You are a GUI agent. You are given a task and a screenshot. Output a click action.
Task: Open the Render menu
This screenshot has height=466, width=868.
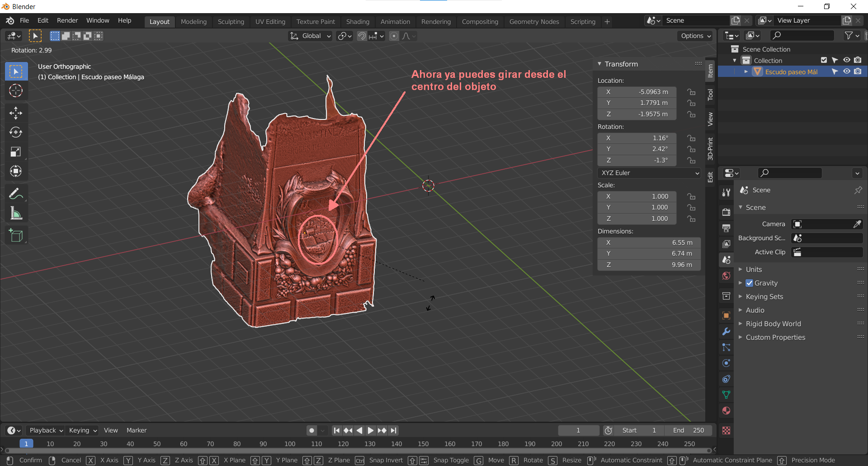pyautogui.click(x=67, y=21)
